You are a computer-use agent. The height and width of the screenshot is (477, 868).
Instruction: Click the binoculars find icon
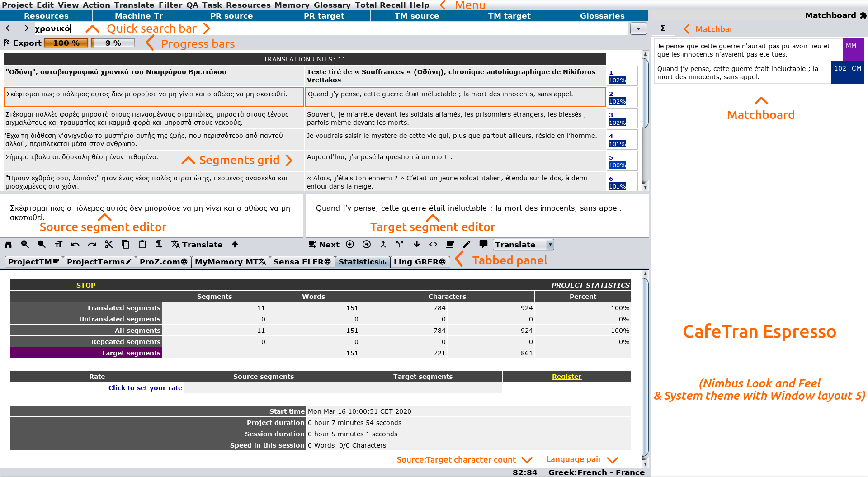coord(8,245)
